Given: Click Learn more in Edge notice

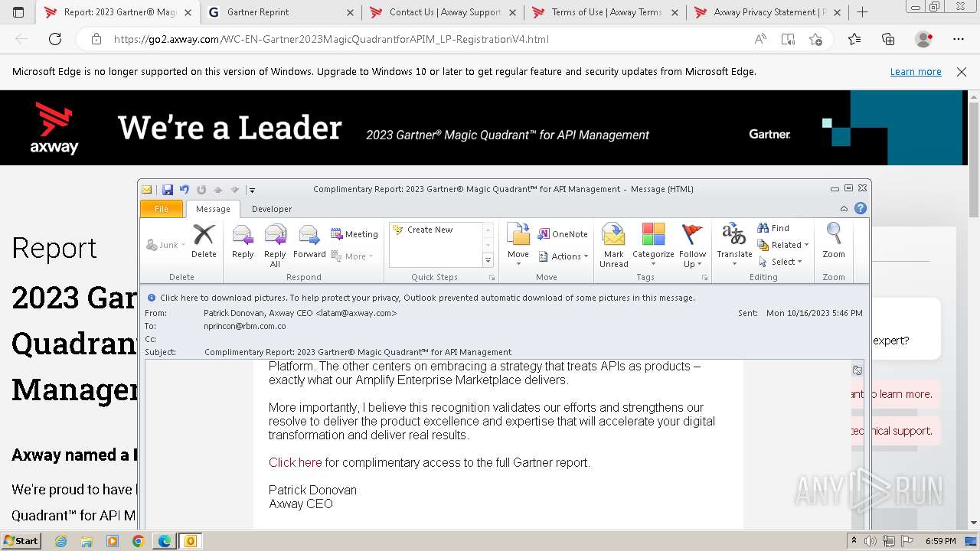Looking at the screenshot, I should tap(916, 71).
